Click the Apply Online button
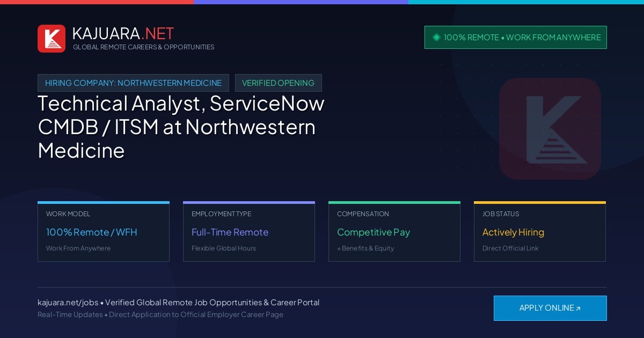 point(550,308)
